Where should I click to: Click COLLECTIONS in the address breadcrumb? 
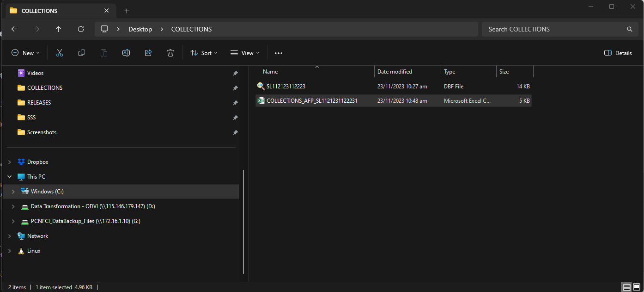(x=191, y=29)
